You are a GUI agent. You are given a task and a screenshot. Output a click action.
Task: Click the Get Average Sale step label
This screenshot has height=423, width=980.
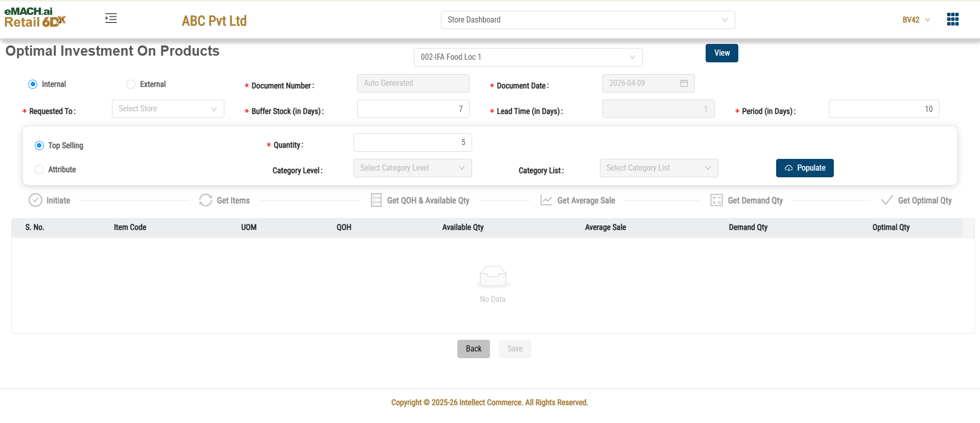pyautogui.click(x=586, y=200)
